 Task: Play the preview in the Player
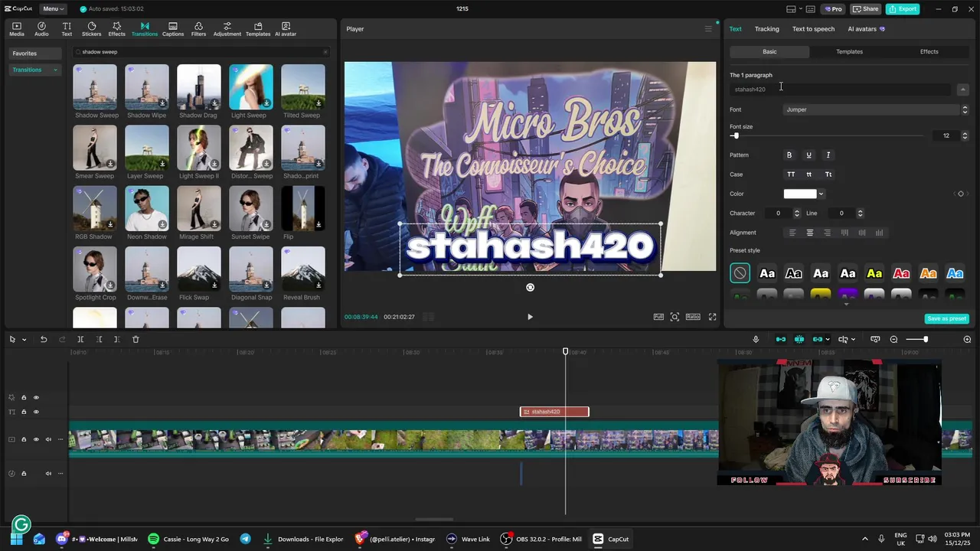pyautogui.click(x=530, y=317)
